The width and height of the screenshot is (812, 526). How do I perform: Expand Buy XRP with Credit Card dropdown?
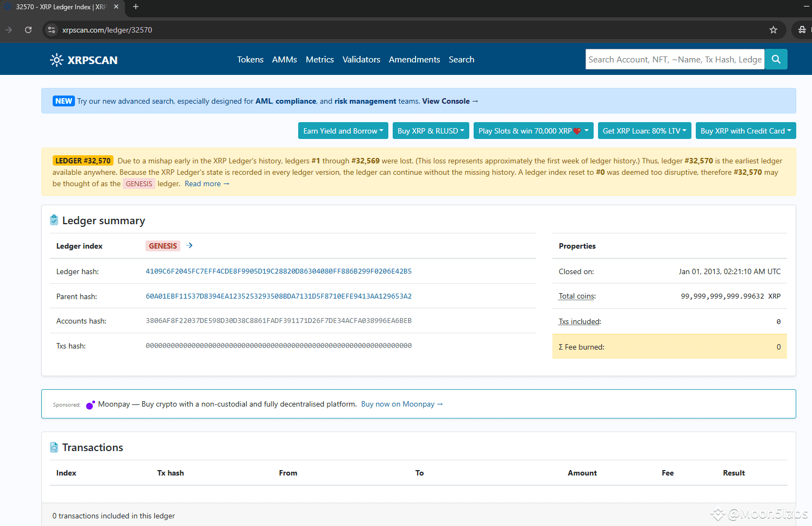745,131
